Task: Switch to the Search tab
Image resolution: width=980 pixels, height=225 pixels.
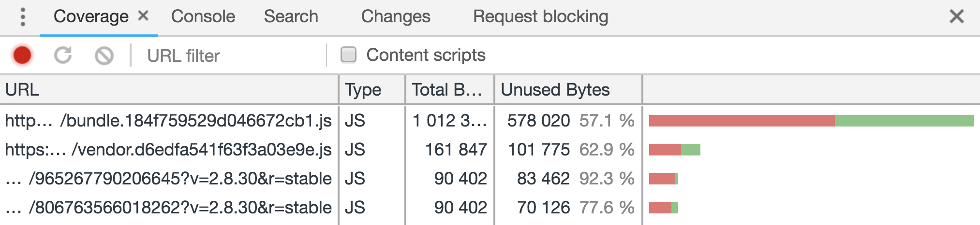Action: tap(291, 17)
